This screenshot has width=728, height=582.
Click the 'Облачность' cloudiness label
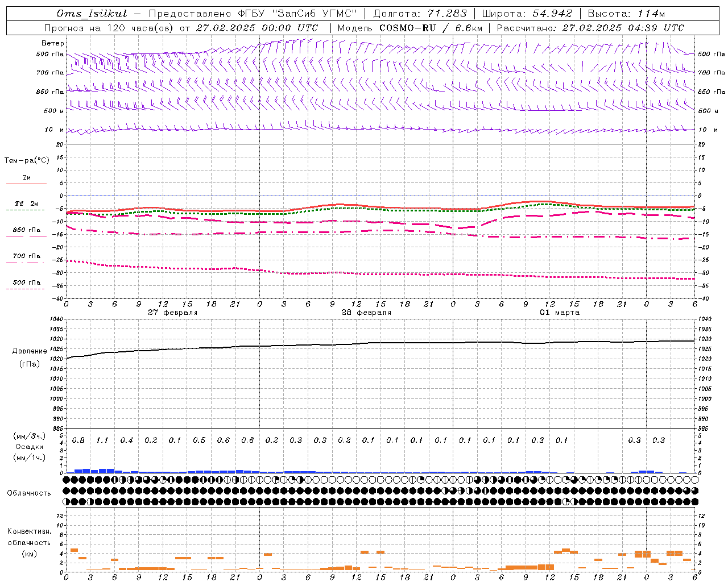(29, 493)
